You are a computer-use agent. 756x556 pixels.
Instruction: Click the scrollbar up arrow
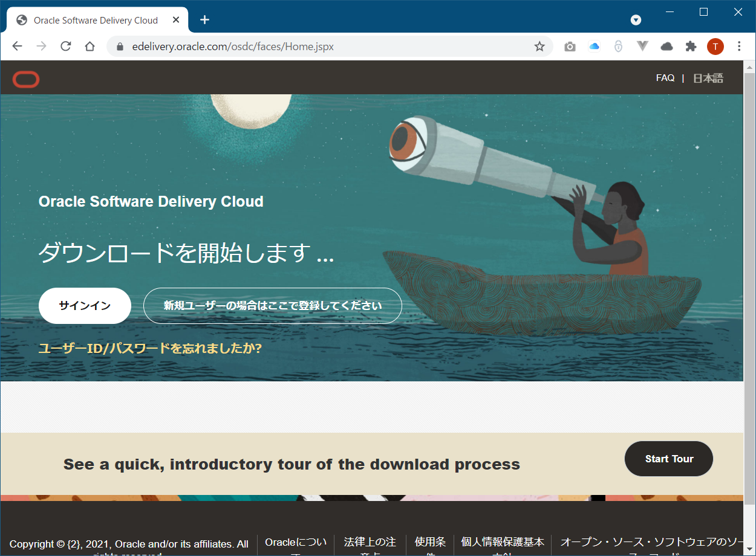tap(749, 66)
